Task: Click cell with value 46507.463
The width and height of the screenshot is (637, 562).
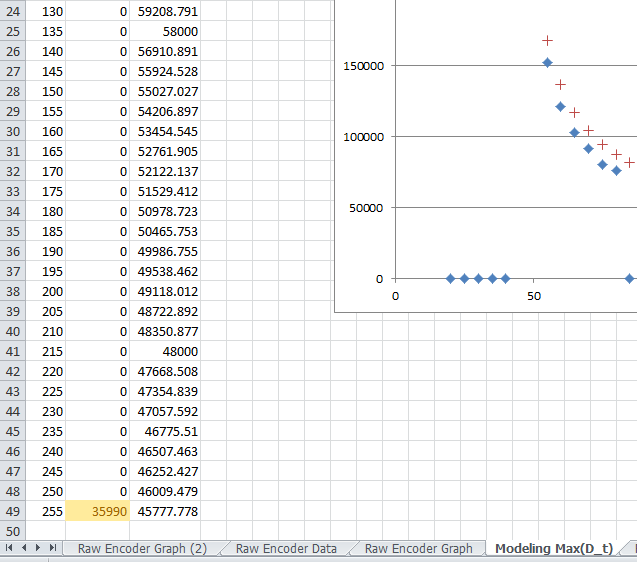Action: pyautogui.click(x=165, y=451)
